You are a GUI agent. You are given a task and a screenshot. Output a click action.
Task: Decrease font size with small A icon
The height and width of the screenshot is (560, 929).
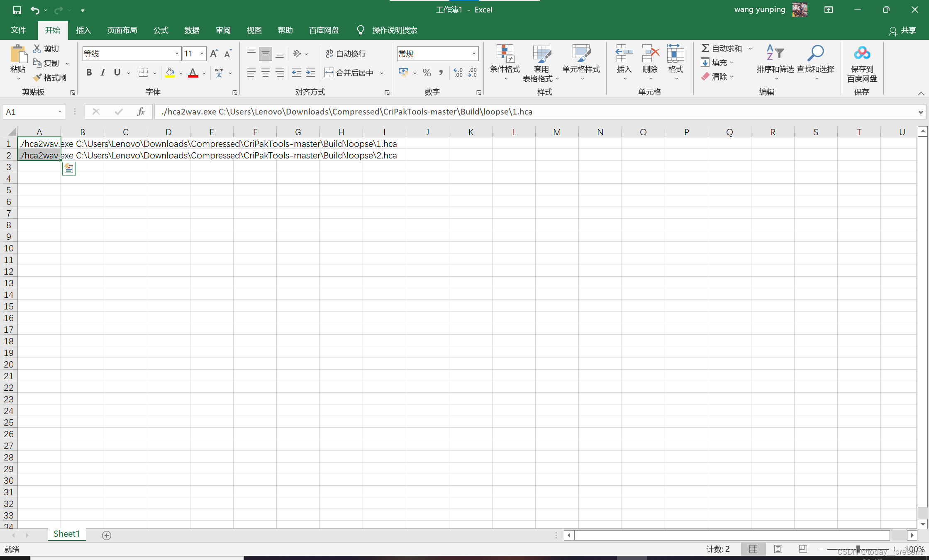coord(228,54)
